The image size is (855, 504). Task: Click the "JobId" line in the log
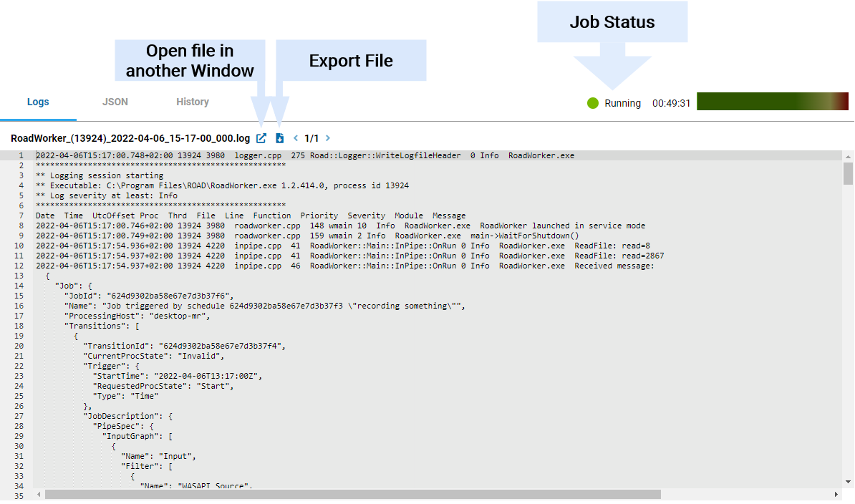pyautogui.click(x=149, y=296)
